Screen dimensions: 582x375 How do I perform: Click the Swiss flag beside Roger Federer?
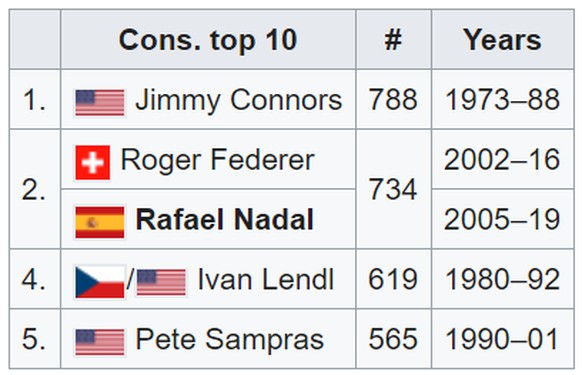pyautogui.click(x=92, y=163)
